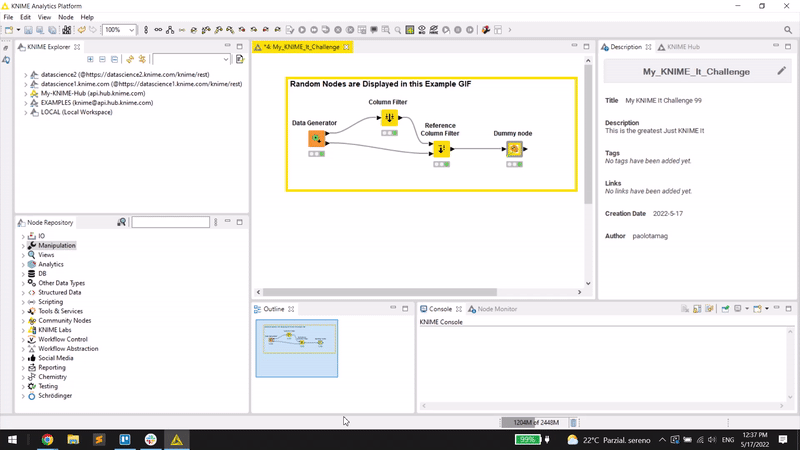The width and height of the screenshot is (800, 450).
Task: Open the KNIME Explorer filter combo box
Action: [x=191, y=60]
